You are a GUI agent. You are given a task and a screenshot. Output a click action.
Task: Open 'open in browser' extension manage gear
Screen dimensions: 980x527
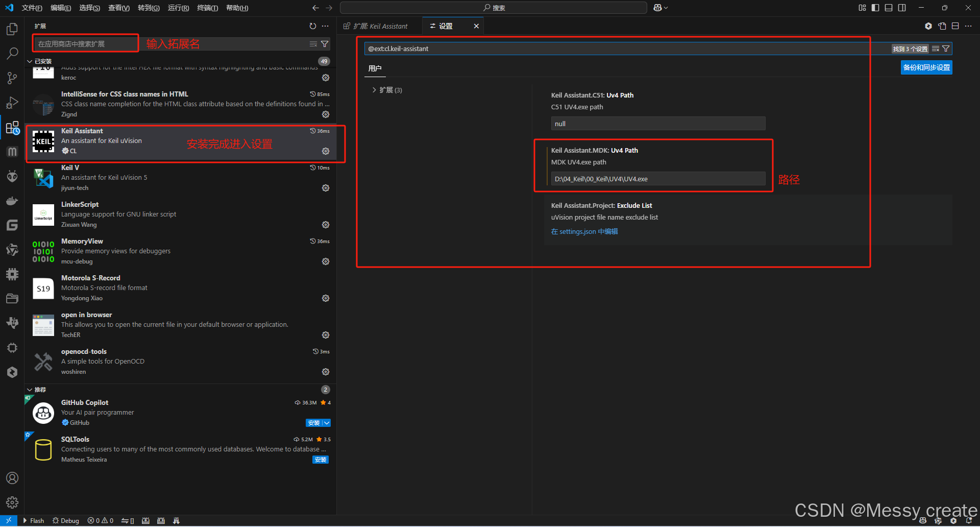coord(326,335)
